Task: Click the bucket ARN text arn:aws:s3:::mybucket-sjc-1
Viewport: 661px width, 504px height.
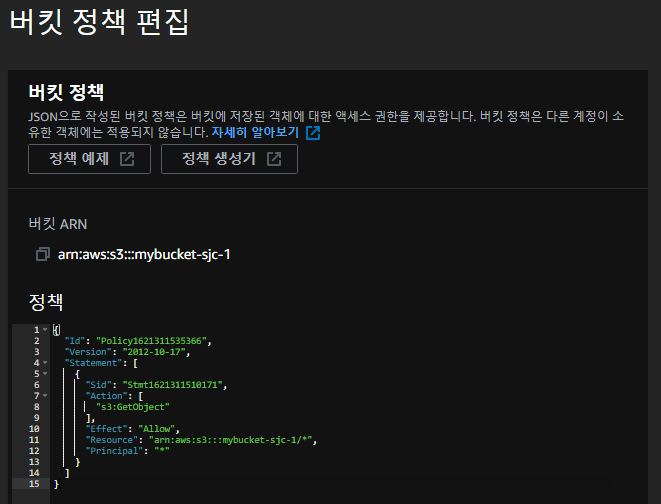Action: [x=144, y=255]
